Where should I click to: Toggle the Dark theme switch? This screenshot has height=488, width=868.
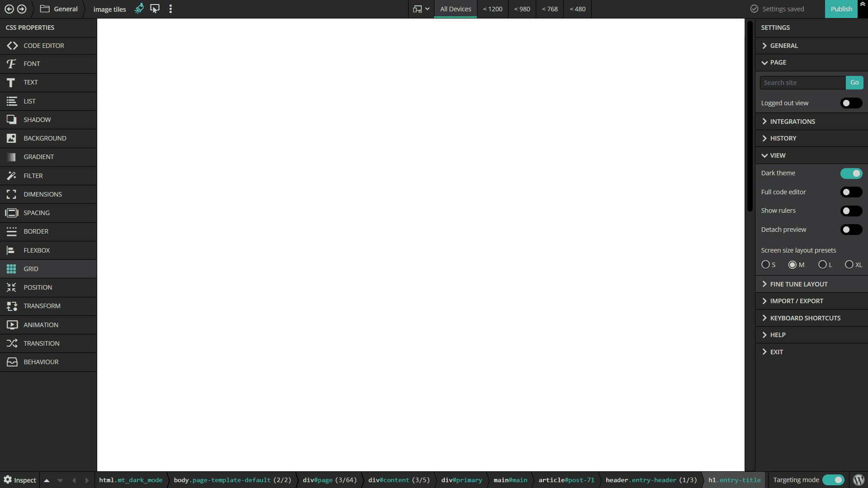(851, 173)
